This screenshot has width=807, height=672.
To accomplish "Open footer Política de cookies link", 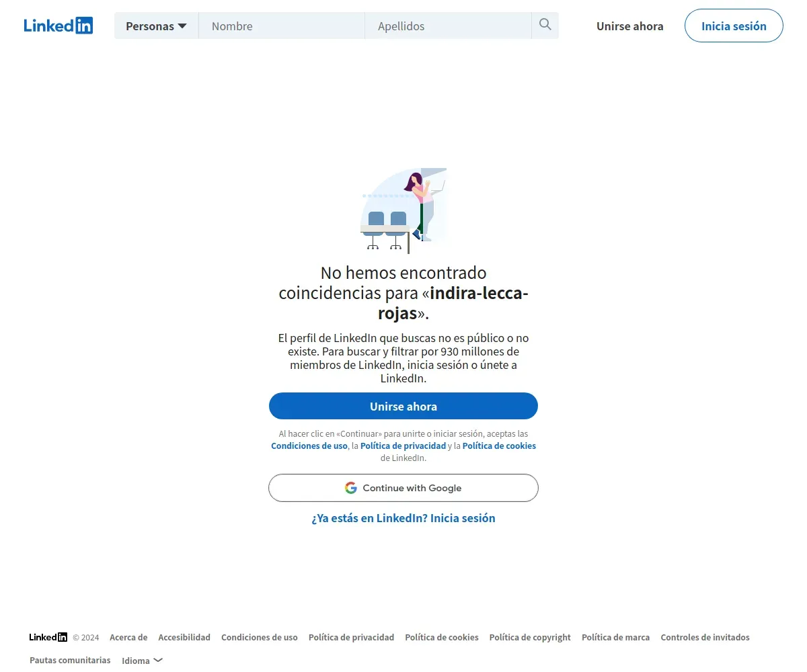I will pos(442,637).
